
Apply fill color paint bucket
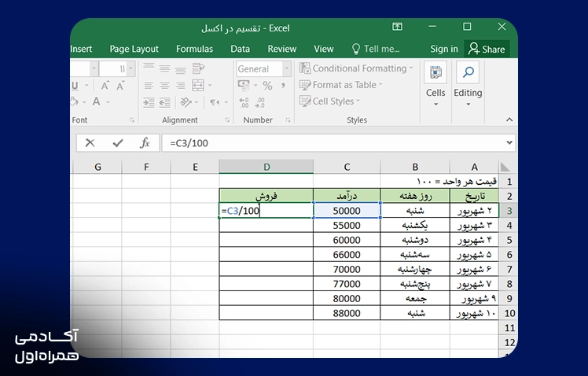(x=75, y=101)
